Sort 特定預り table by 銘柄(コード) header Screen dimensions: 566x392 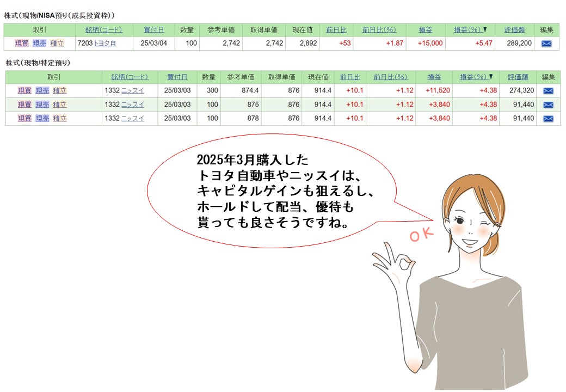click(x=130, y=77)
